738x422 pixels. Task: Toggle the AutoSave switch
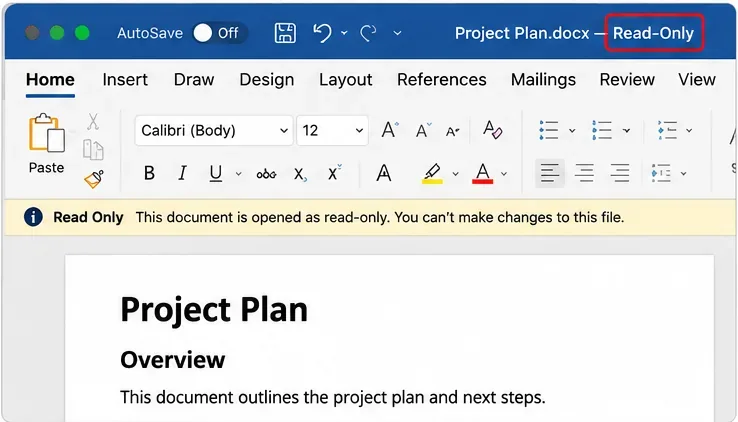click(219, 33)
